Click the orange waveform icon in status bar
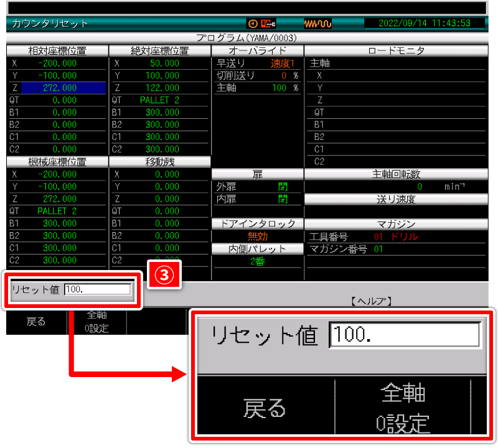 (x=317, y=24)
